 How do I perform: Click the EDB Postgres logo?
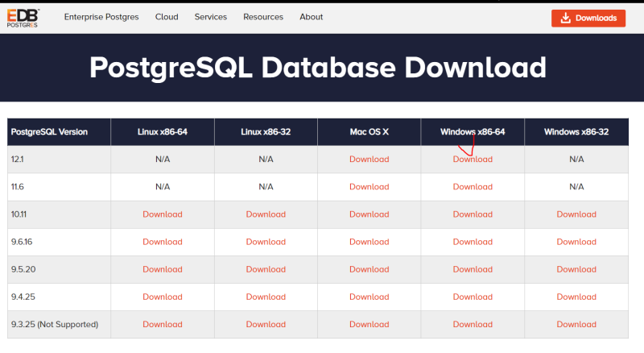23,18
